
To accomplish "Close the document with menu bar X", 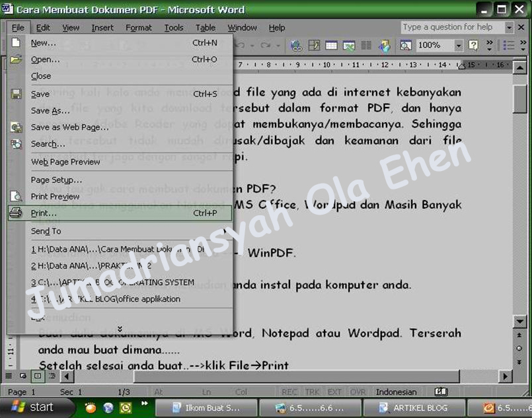I will click(x=521, y=27).
